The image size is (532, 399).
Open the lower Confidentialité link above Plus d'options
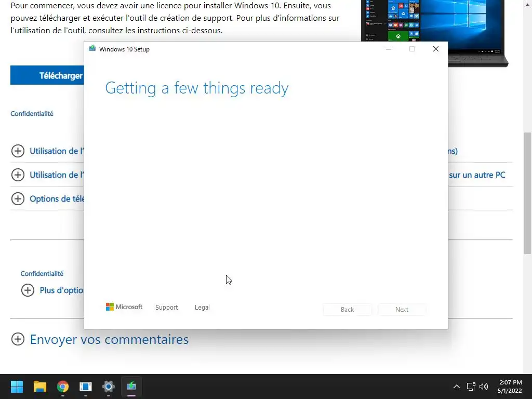coord(42,273)
